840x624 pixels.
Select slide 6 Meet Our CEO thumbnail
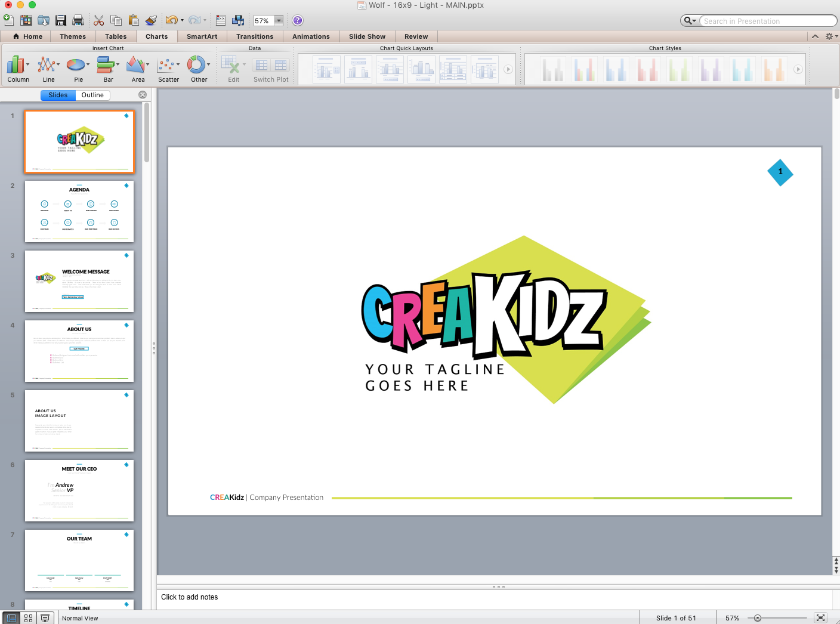coord(79,491)
